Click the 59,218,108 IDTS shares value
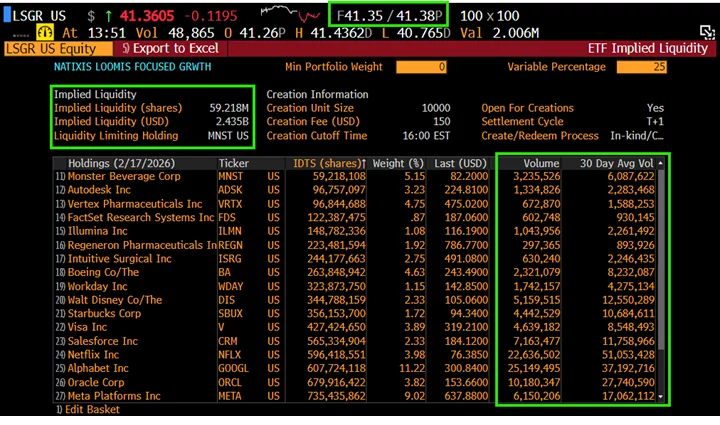 [339, 177]
